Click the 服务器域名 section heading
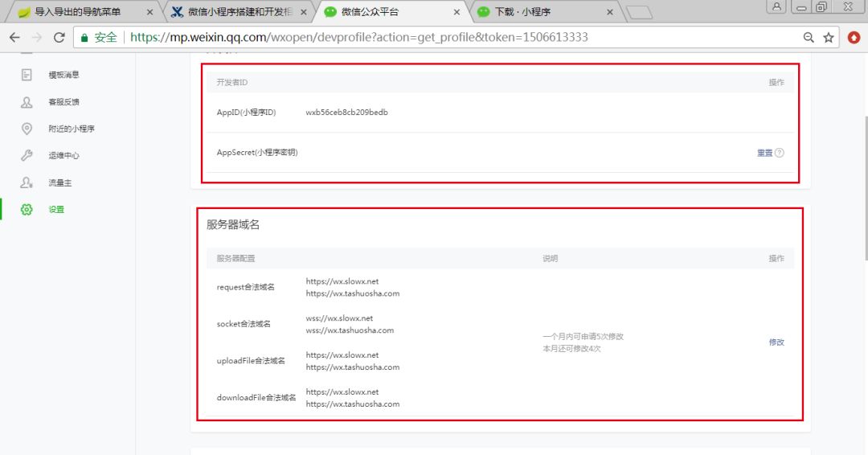The image size is (868, 455). (x=233, y=225)
